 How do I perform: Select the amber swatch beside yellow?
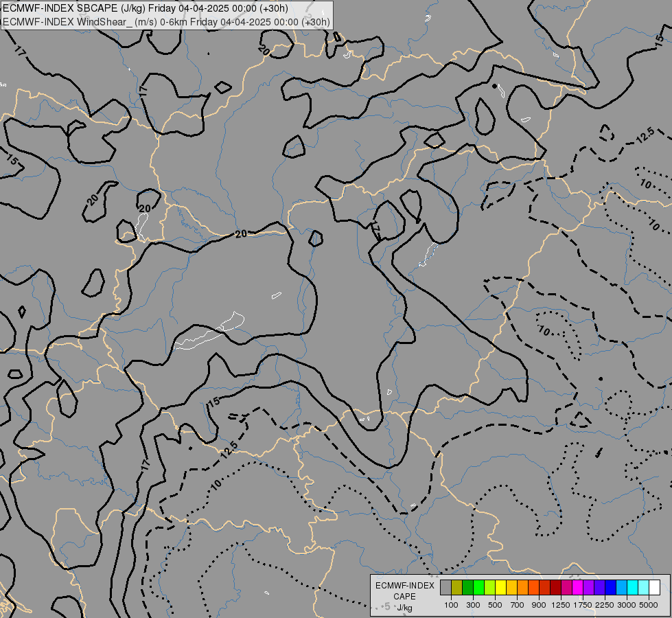pyautogui.click(x=511, y=588)
